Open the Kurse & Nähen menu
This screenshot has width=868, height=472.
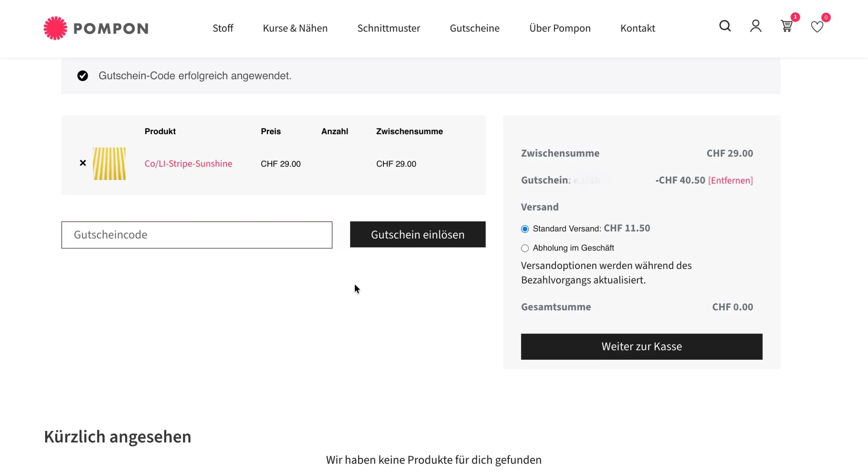pyautogui.click(x=295, y=28)
